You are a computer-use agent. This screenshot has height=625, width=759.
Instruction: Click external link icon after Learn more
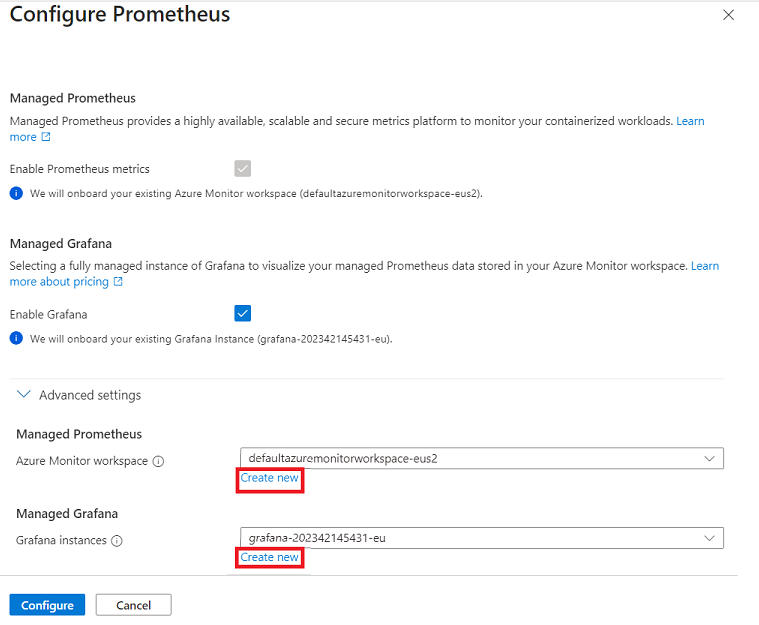click(x=46, y=137)
